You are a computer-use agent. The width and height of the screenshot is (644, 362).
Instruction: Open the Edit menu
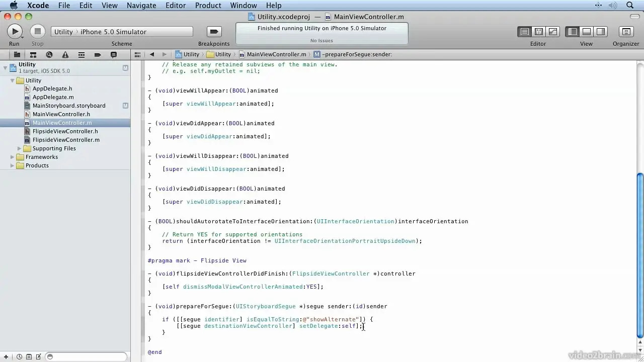(x=86, y=6)
